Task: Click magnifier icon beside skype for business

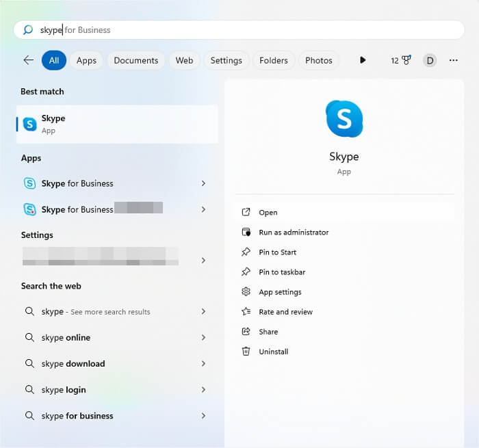Action: [29, 416]
